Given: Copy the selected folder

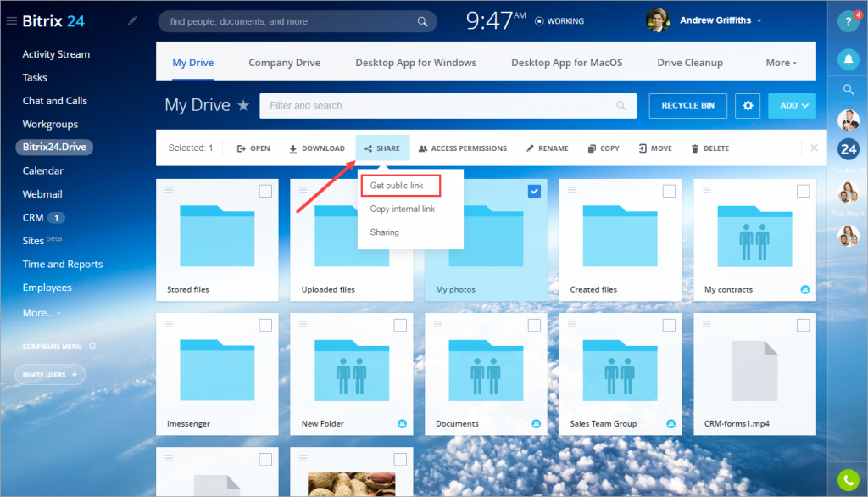Looking at the screenshot, I should (604, 148).
